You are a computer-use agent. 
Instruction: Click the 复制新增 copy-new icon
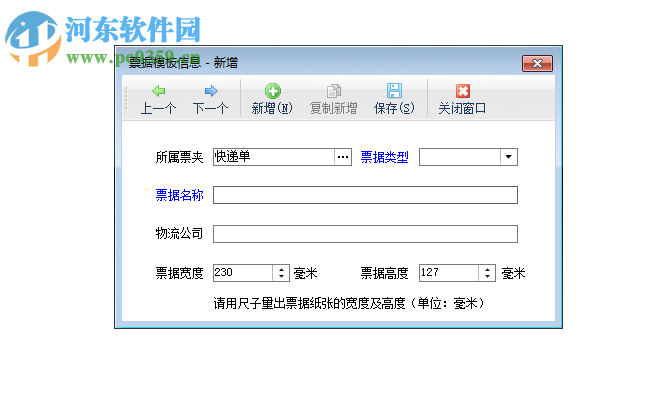pyautogui.click(x=334, y=91)
